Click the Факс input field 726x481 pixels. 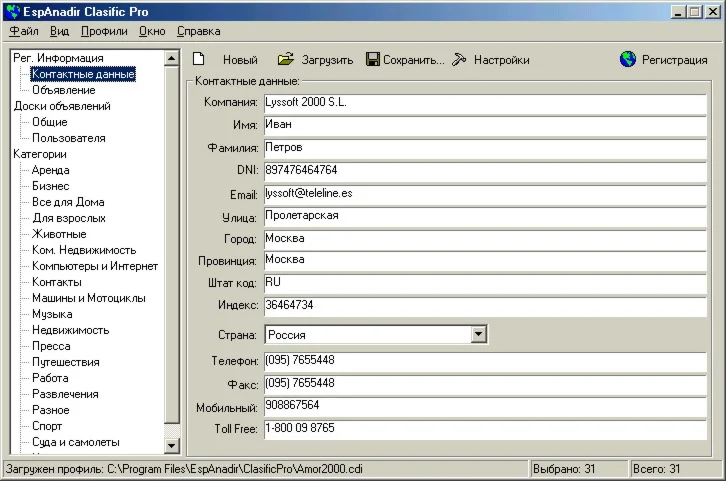click(x=485, y=385)
